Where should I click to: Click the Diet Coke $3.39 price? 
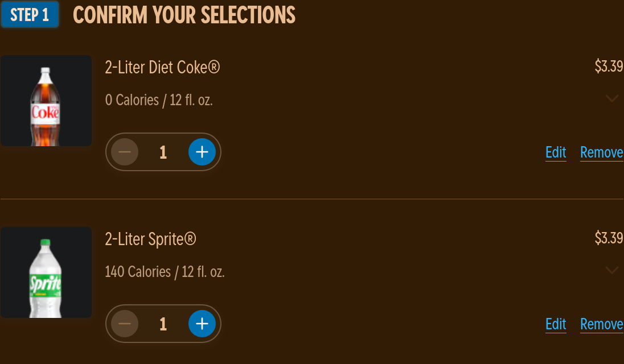tap(609, 67)
